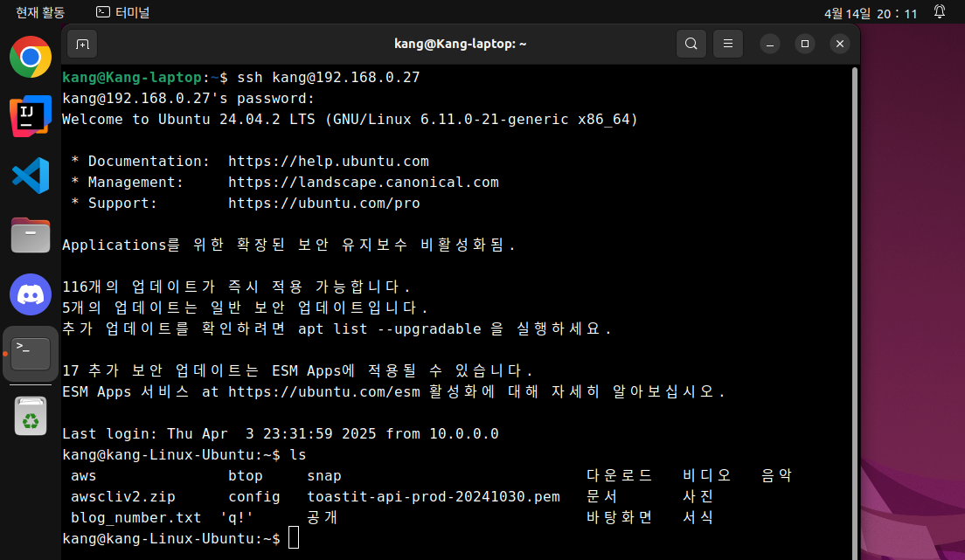The height and width of the screenshot is (560, 965).
Task: Click the 공개 folder name
Action: coord(322,517)
